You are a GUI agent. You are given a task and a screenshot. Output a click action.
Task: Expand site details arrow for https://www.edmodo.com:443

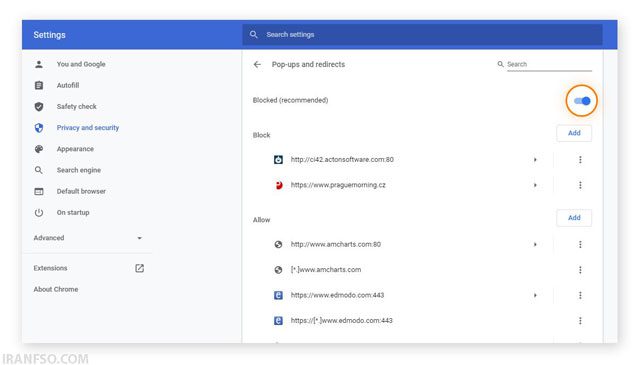click(535, 295)
